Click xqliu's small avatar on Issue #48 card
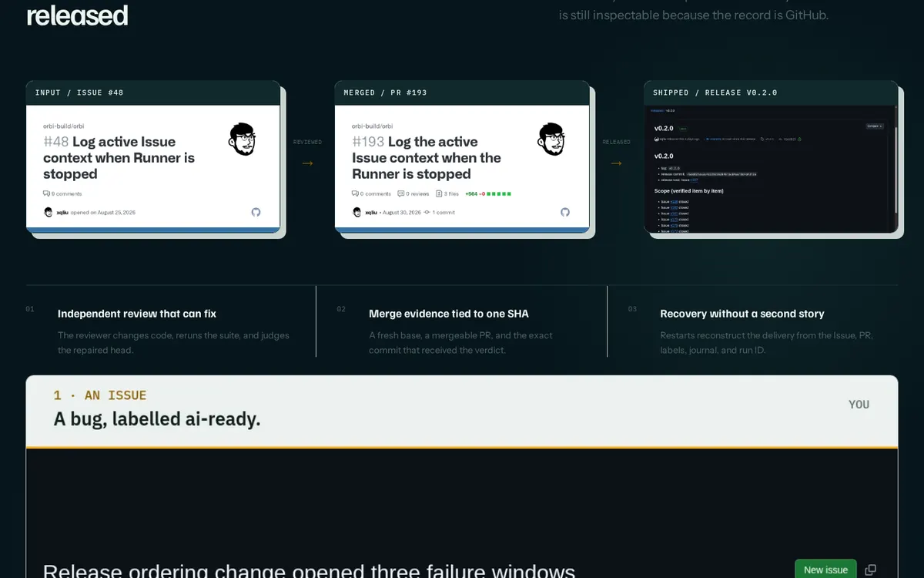This screenshot has width=924, height=578. pos(49,212)
